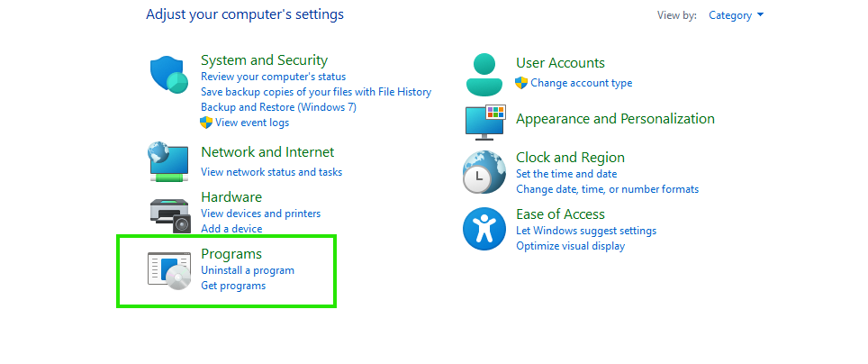Open the System and Security shield icon
868x364 pixels.
pyautogui.click(x=169, y=75)
